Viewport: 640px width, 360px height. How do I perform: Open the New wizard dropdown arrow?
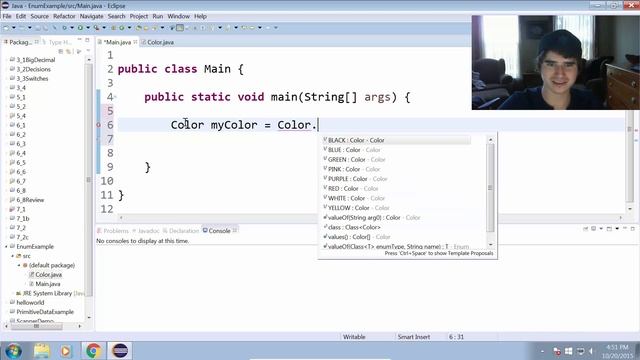pos(13,28)
